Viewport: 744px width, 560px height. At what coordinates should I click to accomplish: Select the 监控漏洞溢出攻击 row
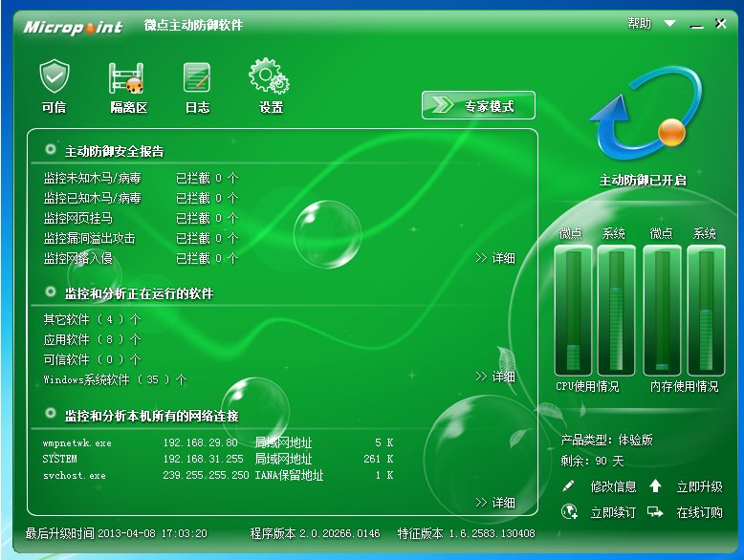click(x=141, y=238)
